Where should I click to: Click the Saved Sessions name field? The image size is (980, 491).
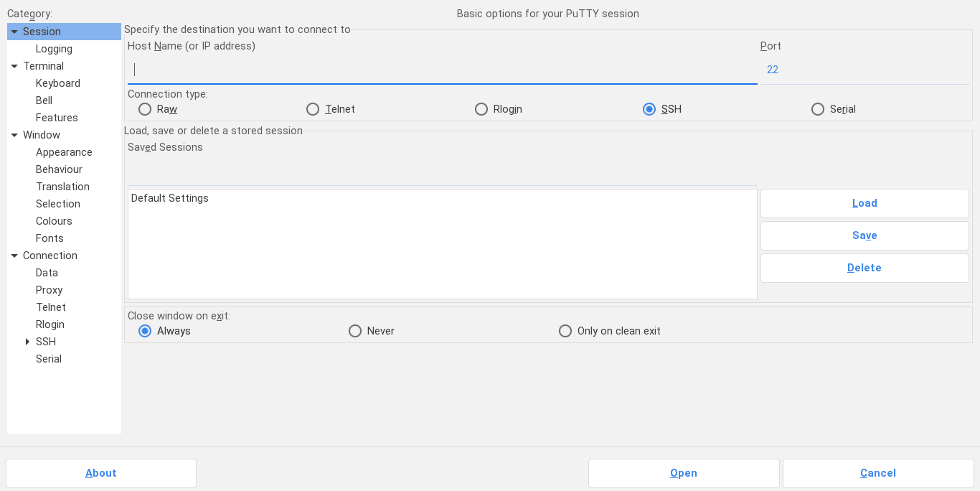pos(443,172)
